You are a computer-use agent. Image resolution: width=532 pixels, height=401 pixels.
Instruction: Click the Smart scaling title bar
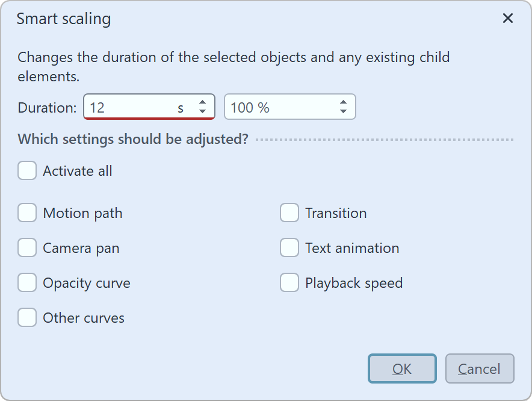click(x=241, y=19)
